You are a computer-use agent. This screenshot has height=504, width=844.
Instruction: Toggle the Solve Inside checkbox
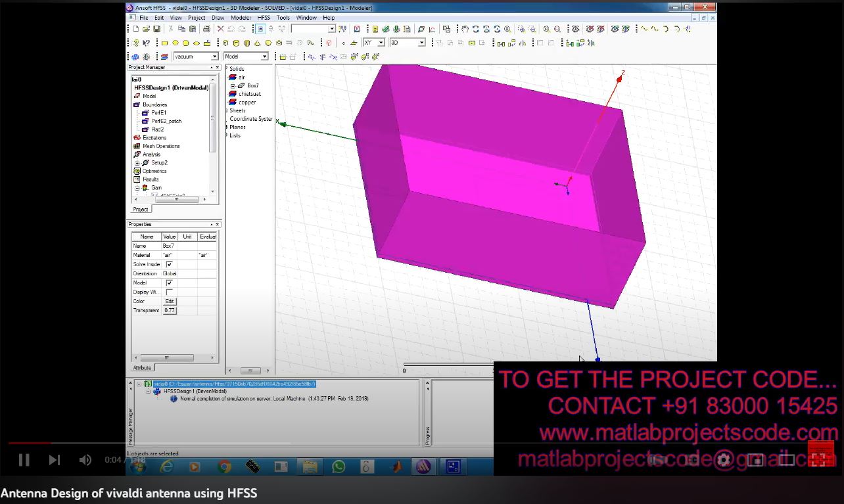(169, 264)
